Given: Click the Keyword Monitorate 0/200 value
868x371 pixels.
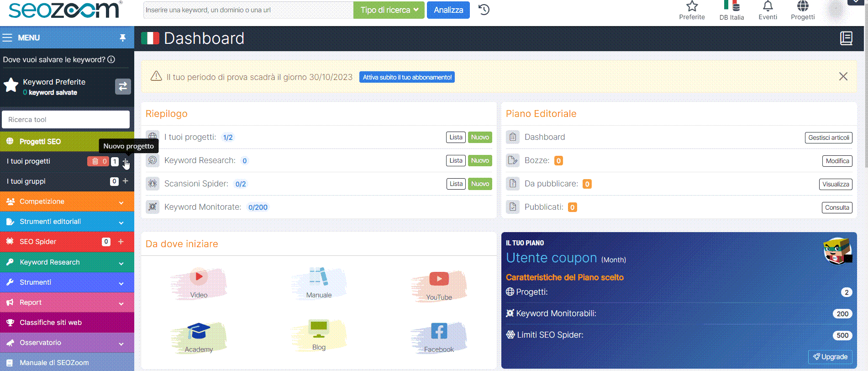Looking at the screenshot, I should point(258,207).
